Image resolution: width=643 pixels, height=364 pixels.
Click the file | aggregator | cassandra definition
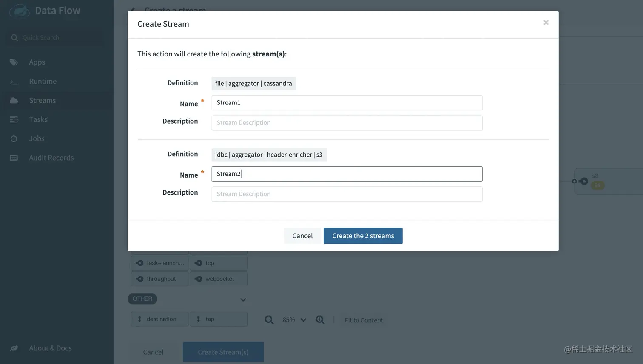pyautogui.click(x=253, y=83)
